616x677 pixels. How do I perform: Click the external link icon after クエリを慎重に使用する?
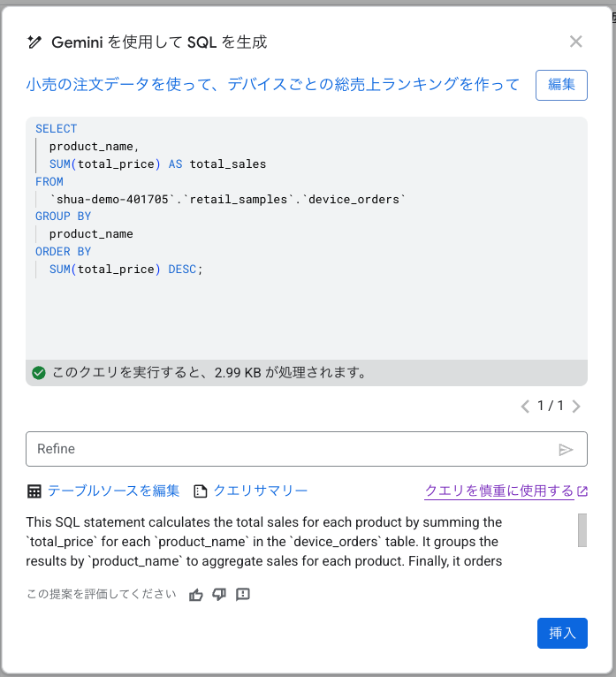(582, 491)
